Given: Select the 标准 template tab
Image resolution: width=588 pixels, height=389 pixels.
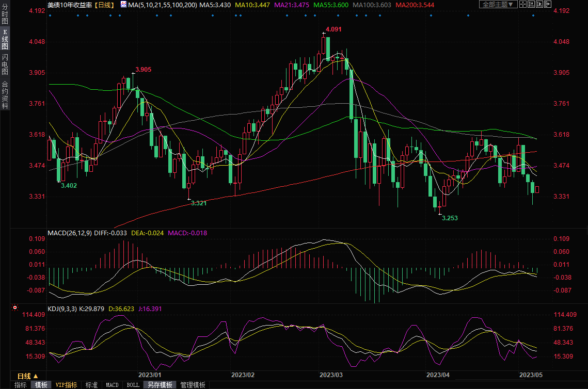Looking at the screenshot, I should point(91,385).
